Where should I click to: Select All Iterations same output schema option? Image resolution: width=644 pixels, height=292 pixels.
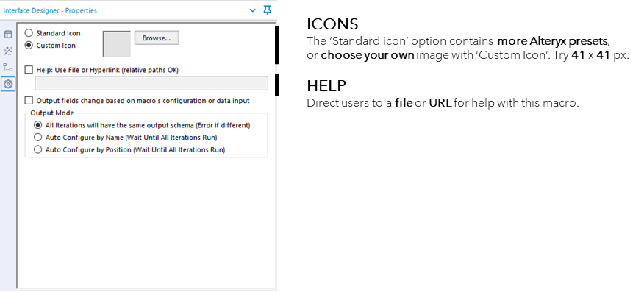[x=38, y=125]
